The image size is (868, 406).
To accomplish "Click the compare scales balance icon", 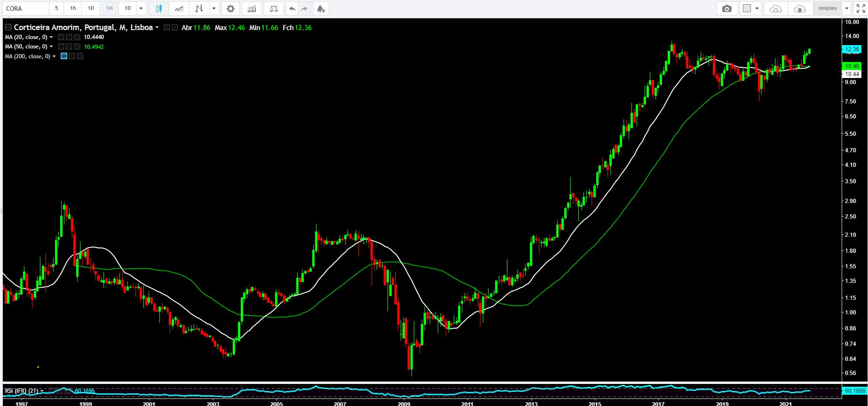I will pos(274,8).
